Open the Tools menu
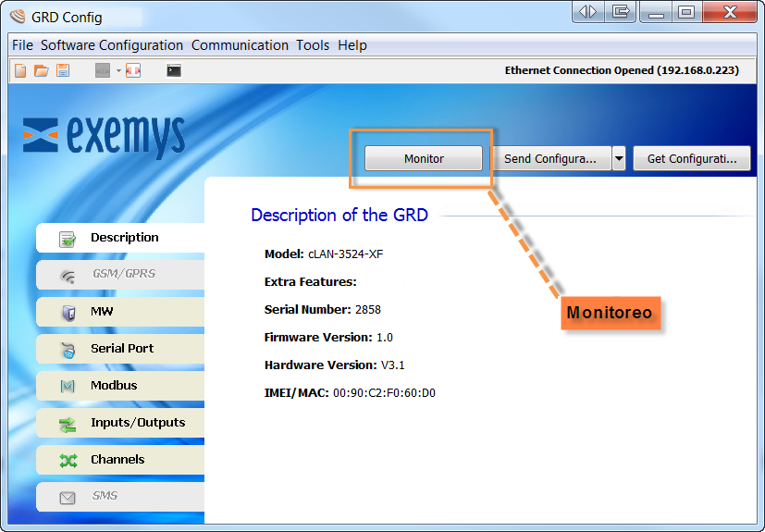765x532 pixels. pyautogui.click(x=313, y=45)
